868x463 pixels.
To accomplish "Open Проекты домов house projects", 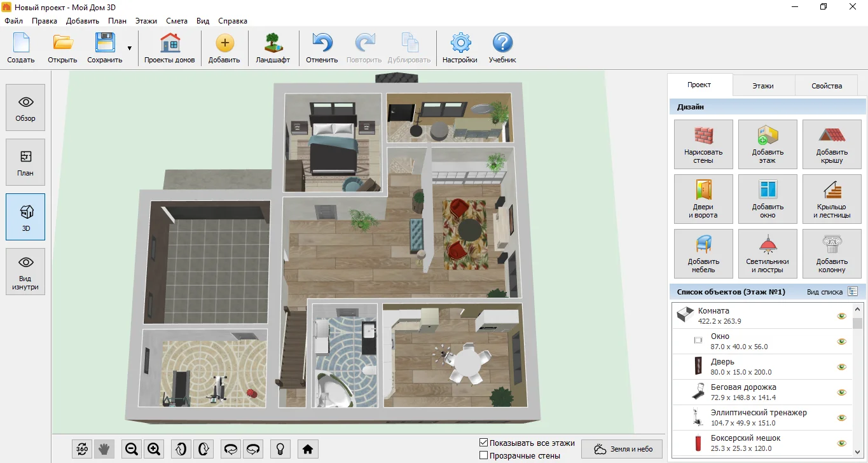I will (169, 48).
